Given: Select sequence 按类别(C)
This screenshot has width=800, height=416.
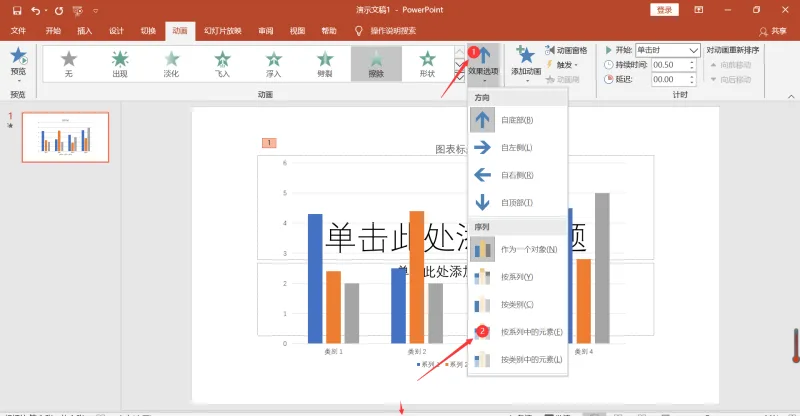Looking at the screenshot, I should coord(518,304).
